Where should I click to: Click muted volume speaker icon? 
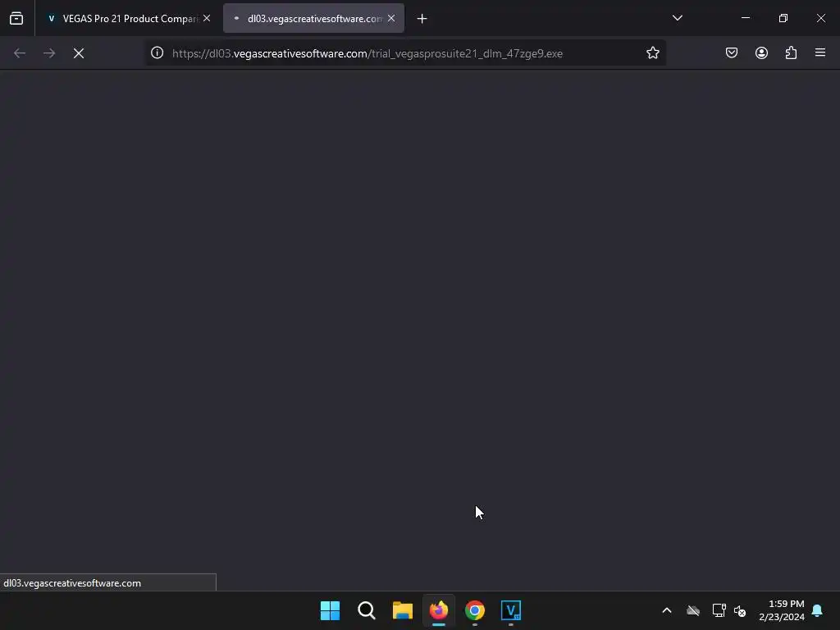(x=740, y=610)
